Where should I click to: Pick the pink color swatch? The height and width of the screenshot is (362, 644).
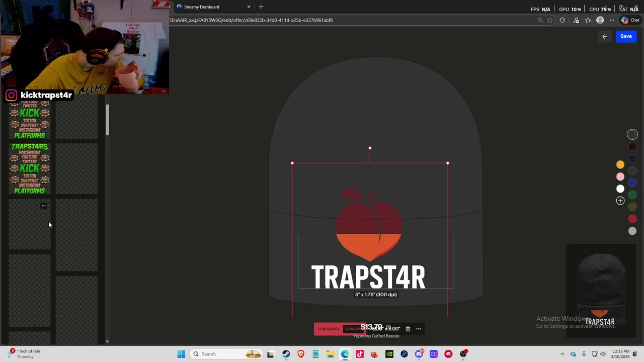coord(620,176)
